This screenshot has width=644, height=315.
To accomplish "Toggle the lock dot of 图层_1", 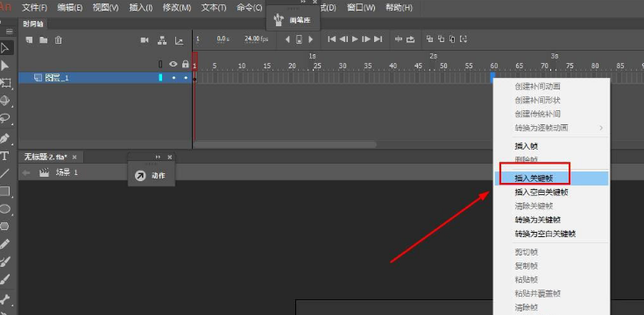I will (x=186, y=78).
